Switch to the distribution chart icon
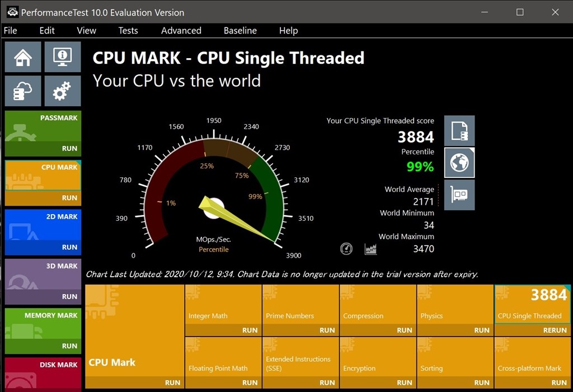 (370, 249)
